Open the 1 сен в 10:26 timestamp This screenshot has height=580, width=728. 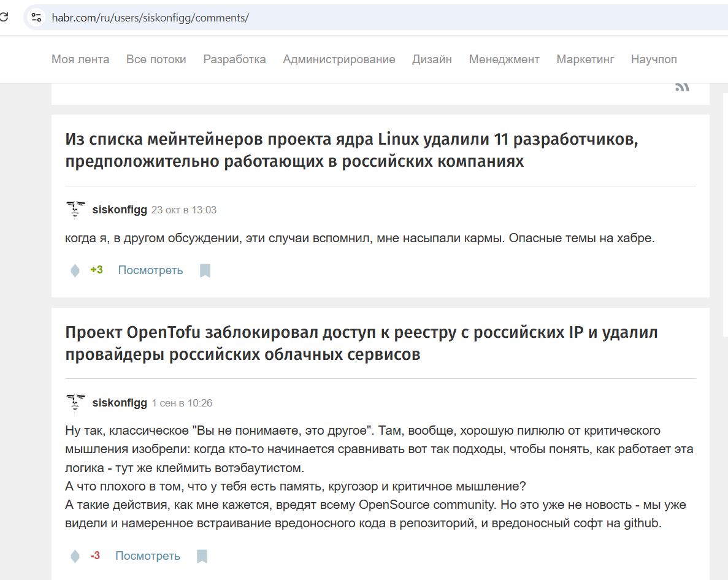pyautogui.click(x=182, y=403)
